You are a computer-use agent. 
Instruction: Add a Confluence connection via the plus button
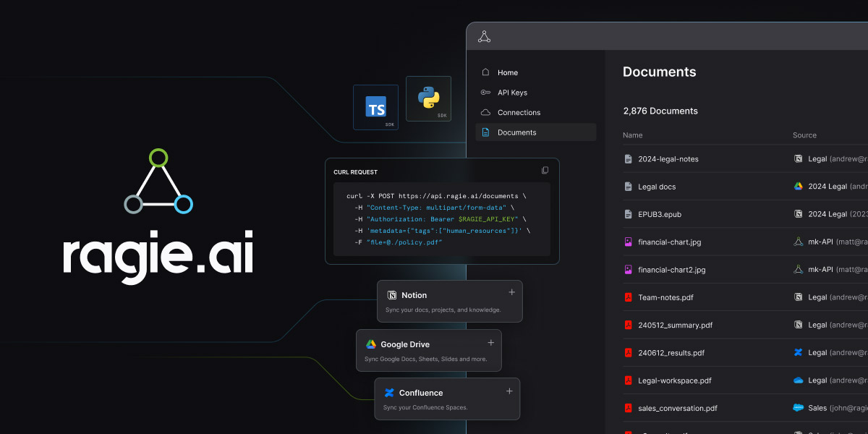point(509,390)
